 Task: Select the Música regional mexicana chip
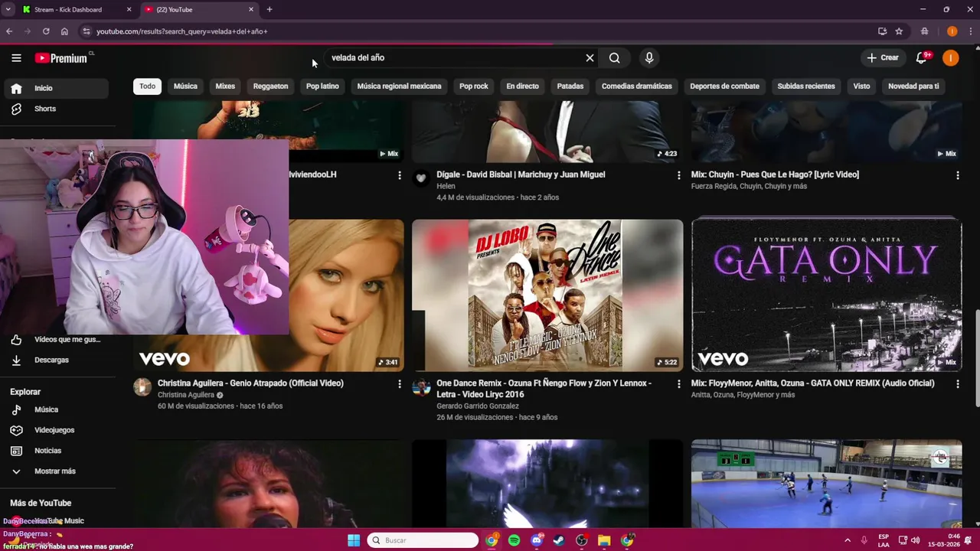(399, 86)
